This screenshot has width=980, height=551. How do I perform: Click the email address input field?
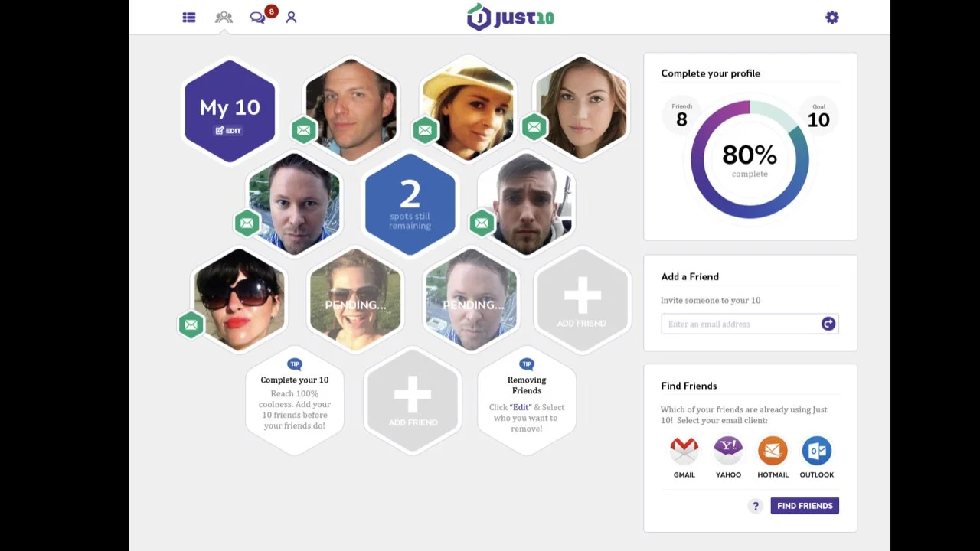coord(750,324)
